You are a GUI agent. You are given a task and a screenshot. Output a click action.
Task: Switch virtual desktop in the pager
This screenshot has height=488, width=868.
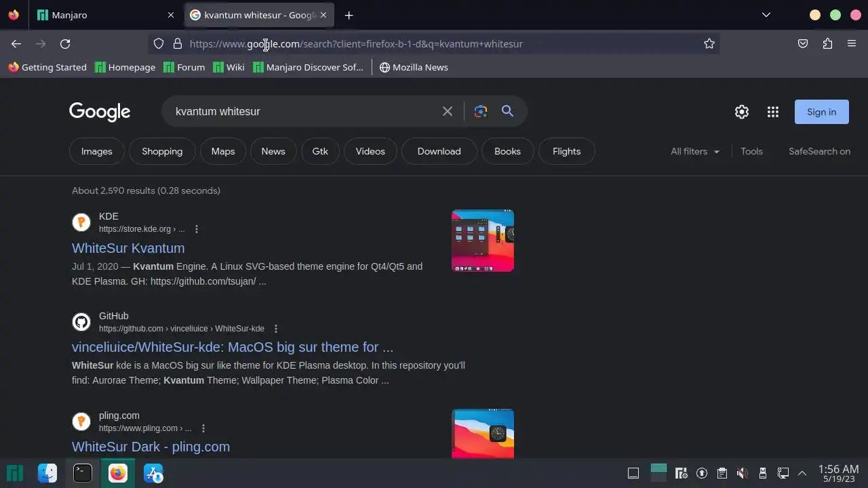pyautogui.click(x=658, y=472)
